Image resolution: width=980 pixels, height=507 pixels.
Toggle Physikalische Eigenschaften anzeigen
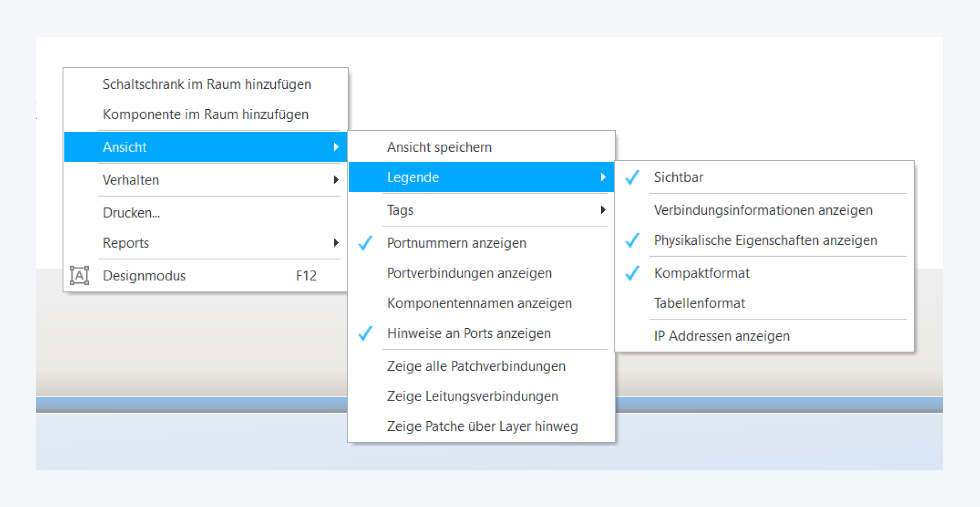765,241
